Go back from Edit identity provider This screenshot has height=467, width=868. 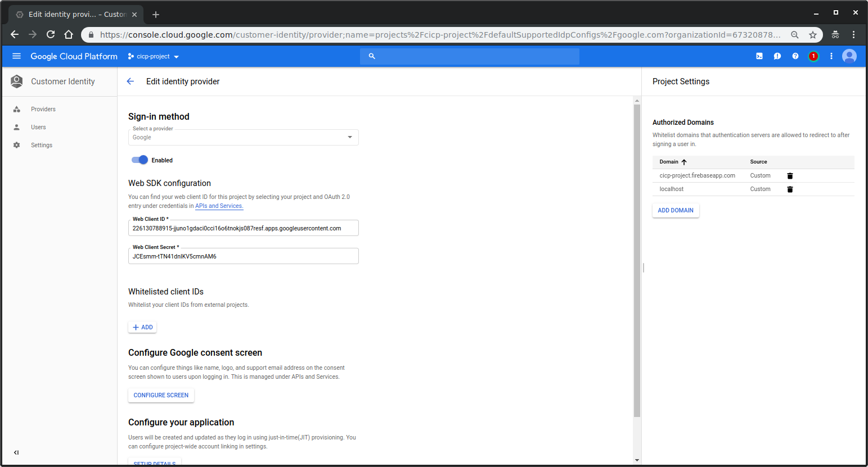[131, 81]
